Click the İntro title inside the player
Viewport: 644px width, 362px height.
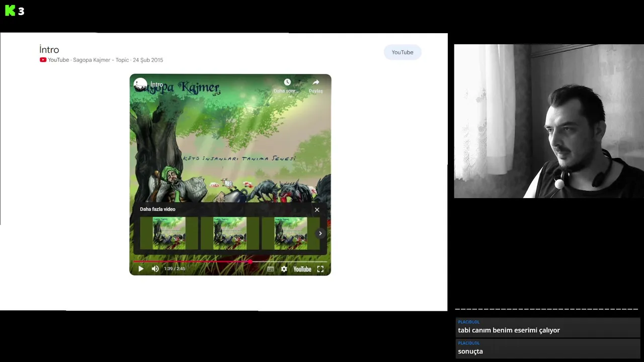[x=156, y=84]
